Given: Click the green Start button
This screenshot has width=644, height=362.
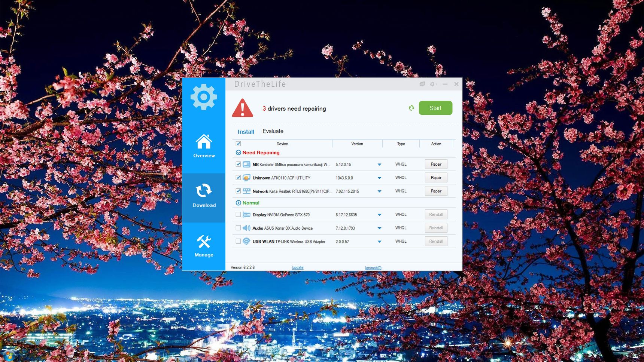Looking at the screenshot, I should (435, 108).
